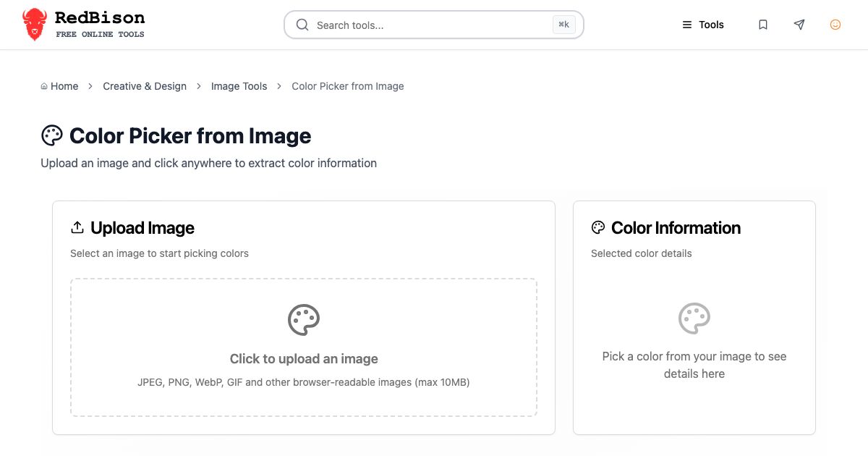Click the 'Selected color details' text
Viewport: 868px width, 456px height.
point(642,253)
